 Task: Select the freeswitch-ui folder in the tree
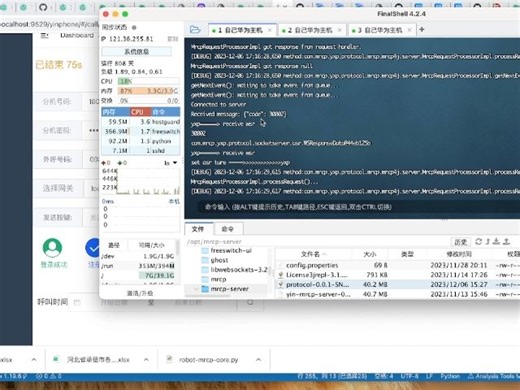(231, 250)
